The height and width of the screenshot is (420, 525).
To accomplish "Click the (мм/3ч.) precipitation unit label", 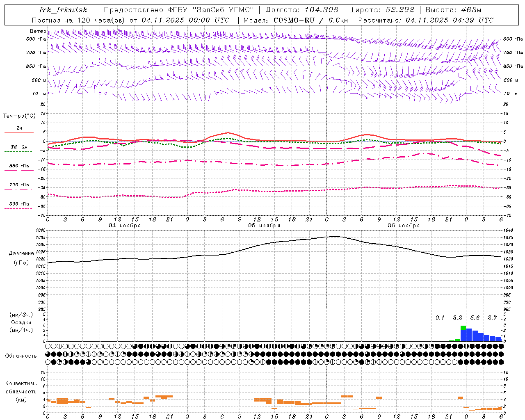I will (21, 315).
